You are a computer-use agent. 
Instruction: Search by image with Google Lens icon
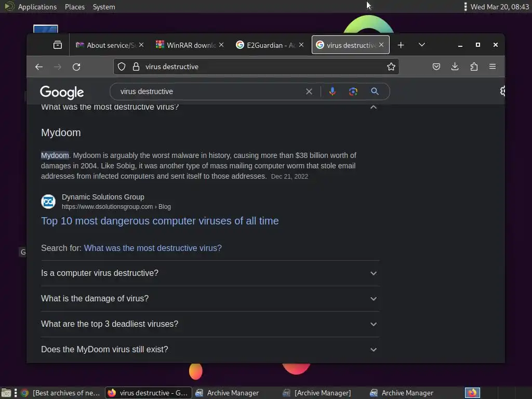[353, 91]
